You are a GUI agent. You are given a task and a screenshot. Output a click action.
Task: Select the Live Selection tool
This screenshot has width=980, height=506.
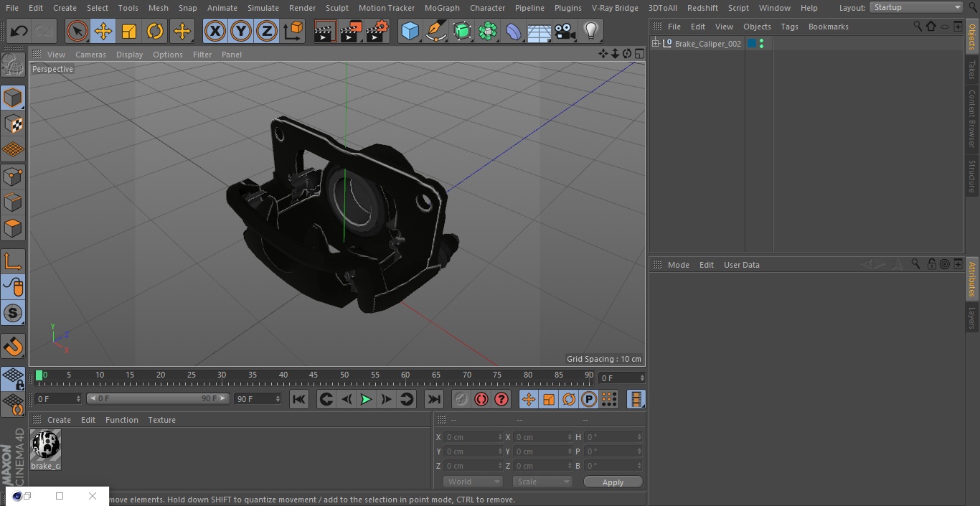click(77, 32)
